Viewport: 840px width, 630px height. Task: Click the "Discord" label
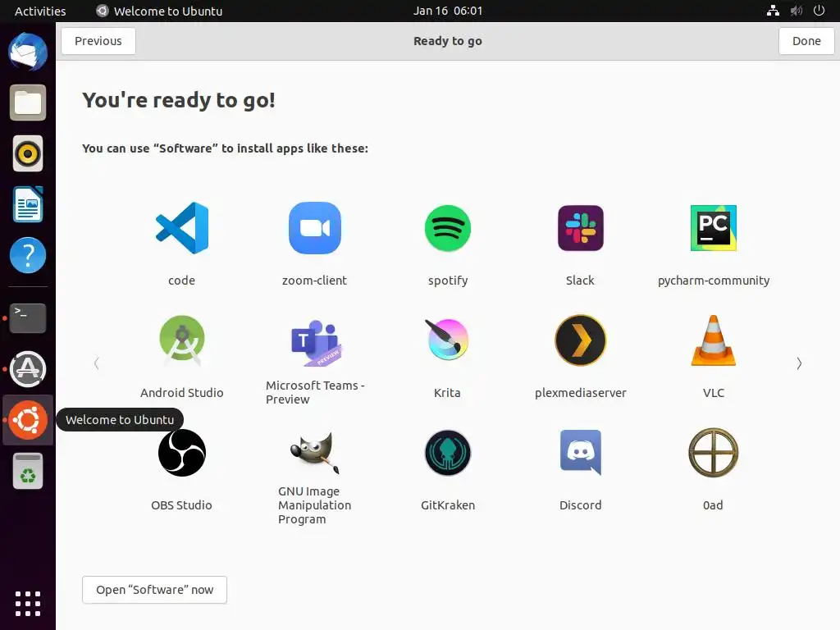[x=580, y=505]
